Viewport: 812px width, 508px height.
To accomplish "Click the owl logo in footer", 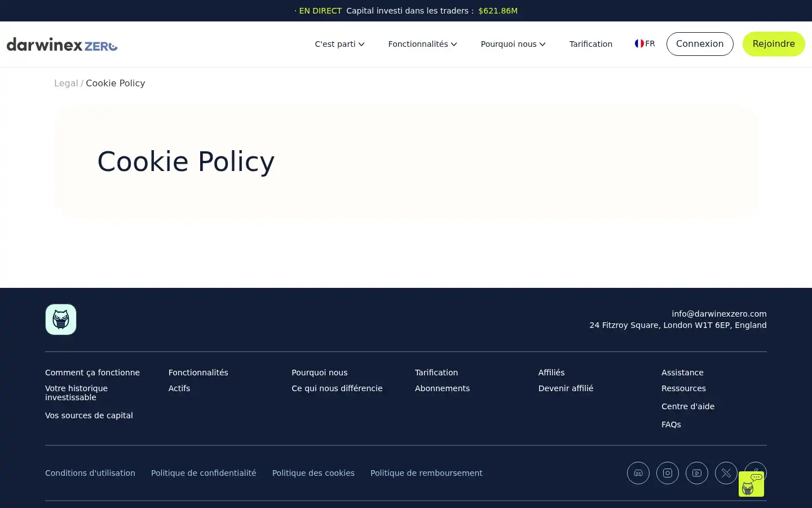I will point(61,319).
